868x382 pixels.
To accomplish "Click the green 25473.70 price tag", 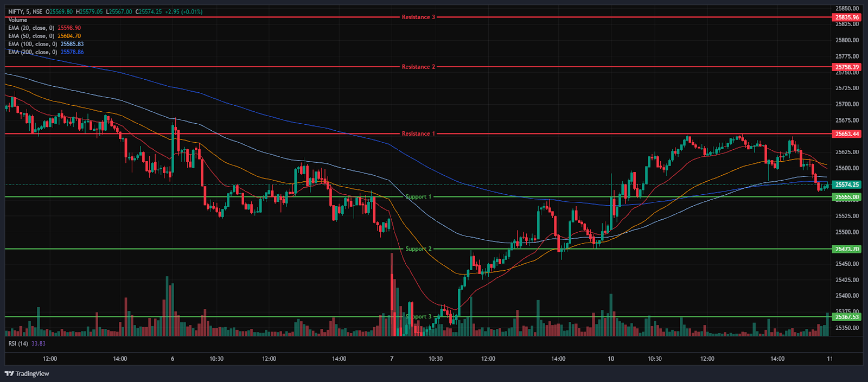I will (847, 249).
